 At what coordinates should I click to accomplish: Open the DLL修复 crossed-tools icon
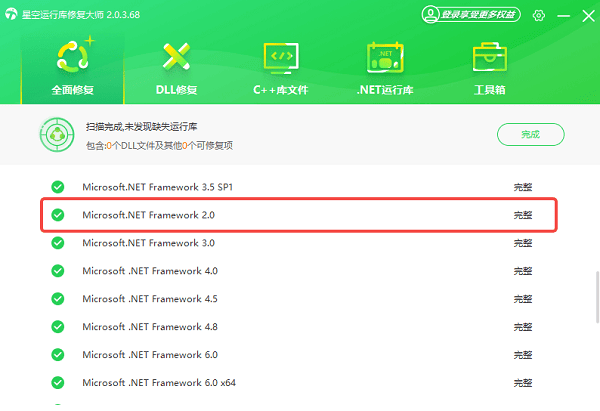176,57
